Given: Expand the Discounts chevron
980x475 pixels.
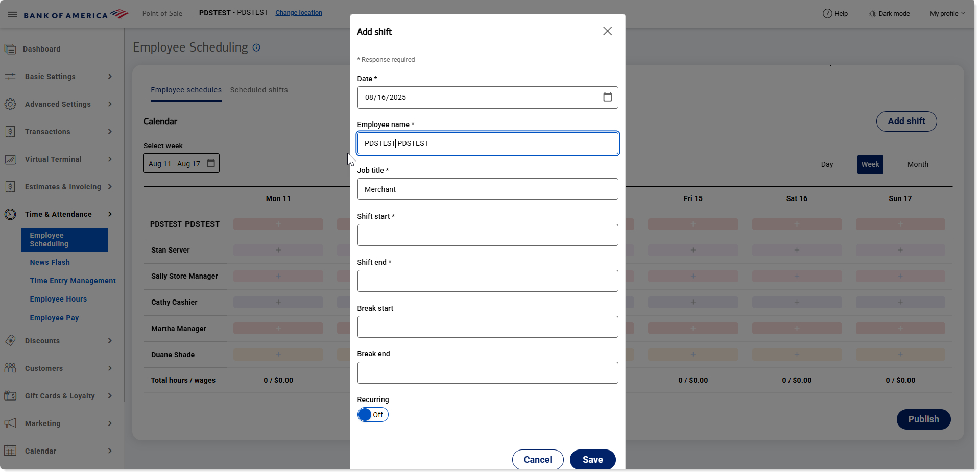Looking at the screenshot, I should tap(110, 341).
